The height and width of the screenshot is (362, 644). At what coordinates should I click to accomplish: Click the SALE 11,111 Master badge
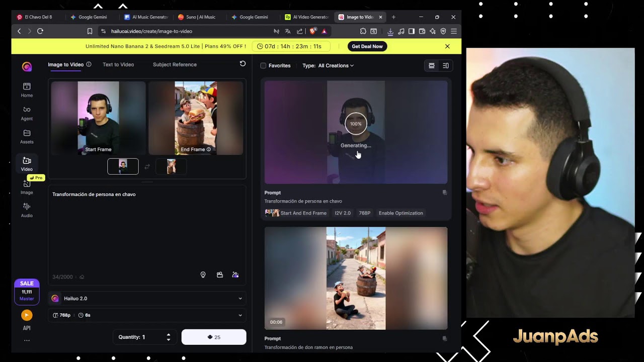click(x=27, y=292)
